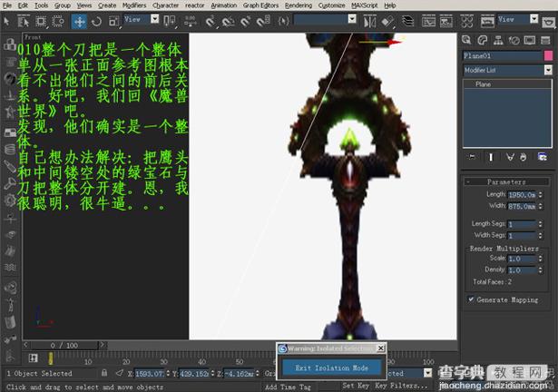The width and height of the screenshot is (558, 392).
Task: Switch to the Display command panel tab
Action: [530, 40]
